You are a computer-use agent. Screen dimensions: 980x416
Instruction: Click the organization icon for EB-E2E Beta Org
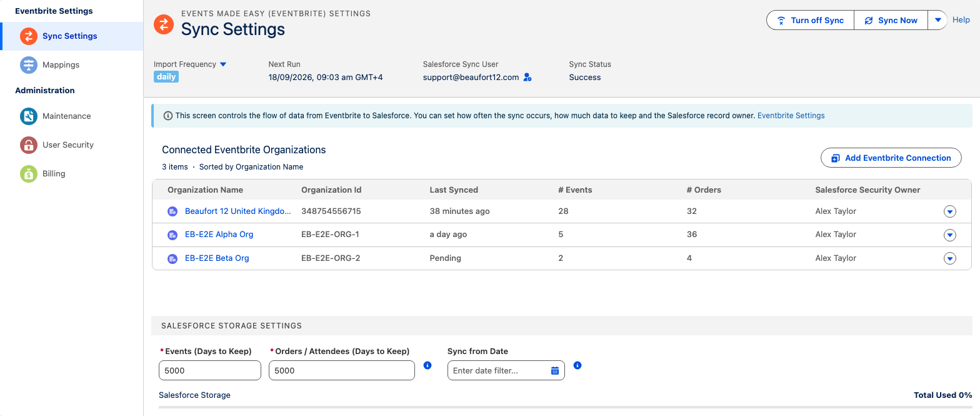point(172,258)
